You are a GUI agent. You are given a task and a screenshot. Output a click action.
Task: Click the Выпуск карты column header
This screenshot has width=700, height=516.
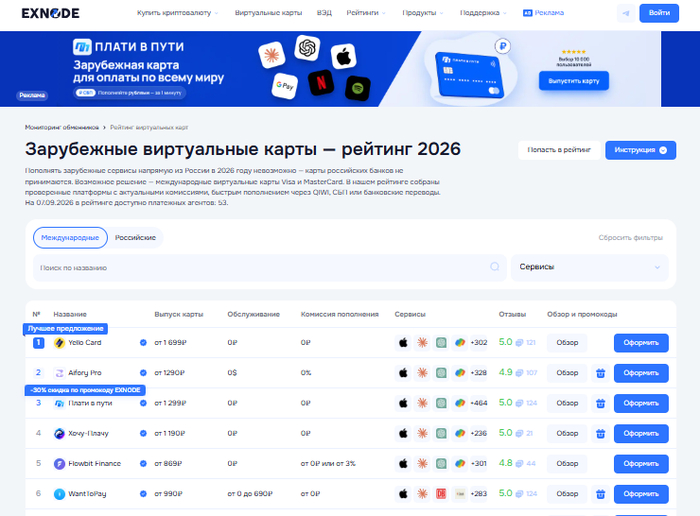pyautogui.click(x=179, y=314)
